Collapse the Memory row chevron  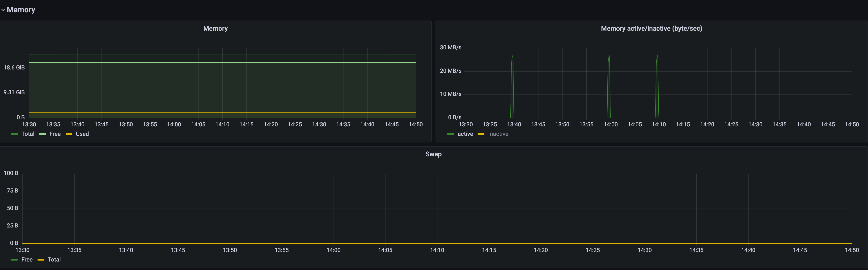[x=3, y=10]
